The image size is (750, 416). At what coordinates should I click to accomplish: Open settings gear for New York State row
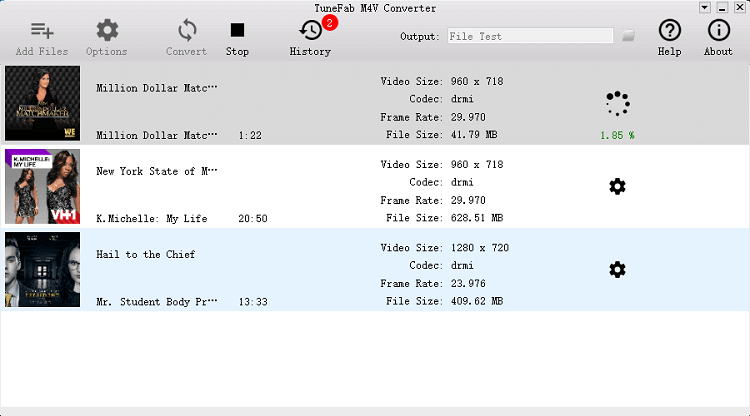(x=617, y=186)
